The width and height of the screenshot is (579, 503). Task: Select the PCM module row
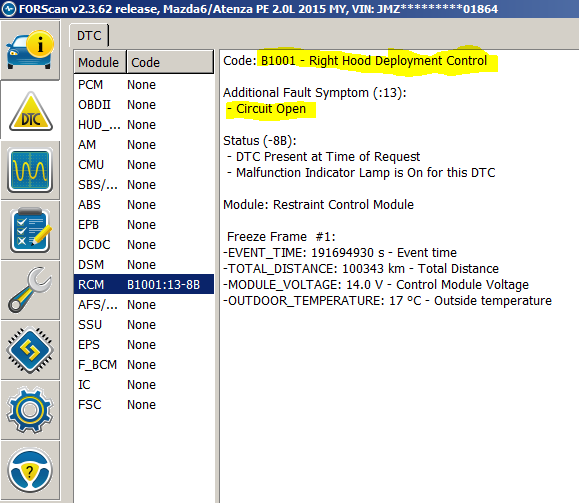pos(144,85)
